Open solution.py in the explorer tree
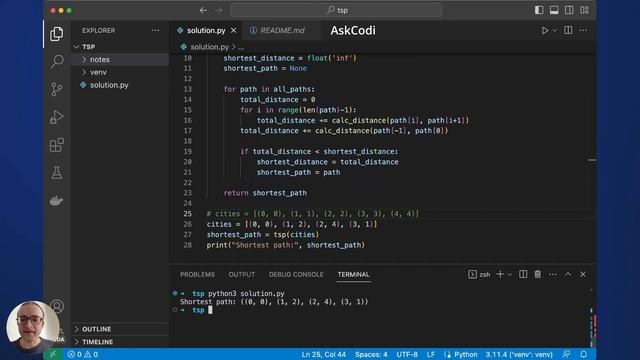Image resolution: width=640 pixels, height=360 pixels. point(109,85)
